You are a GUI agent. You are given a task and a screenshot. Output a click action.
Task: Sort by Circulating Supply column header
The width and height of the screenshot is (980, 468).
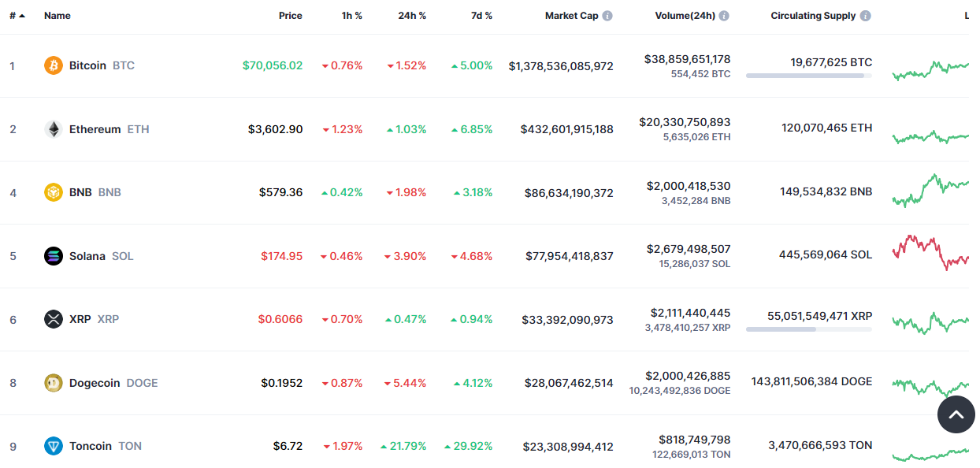813,16
